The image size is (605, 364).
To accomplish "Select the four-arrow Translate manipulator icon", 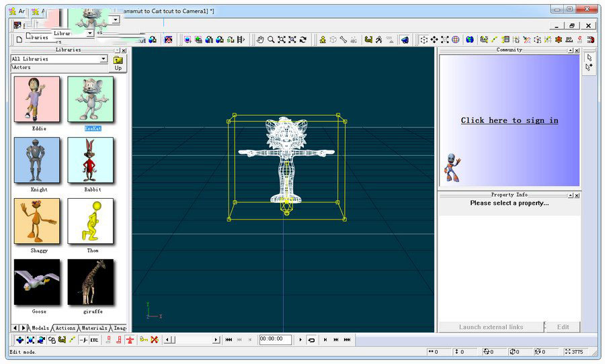I will [x=434, y=40].
